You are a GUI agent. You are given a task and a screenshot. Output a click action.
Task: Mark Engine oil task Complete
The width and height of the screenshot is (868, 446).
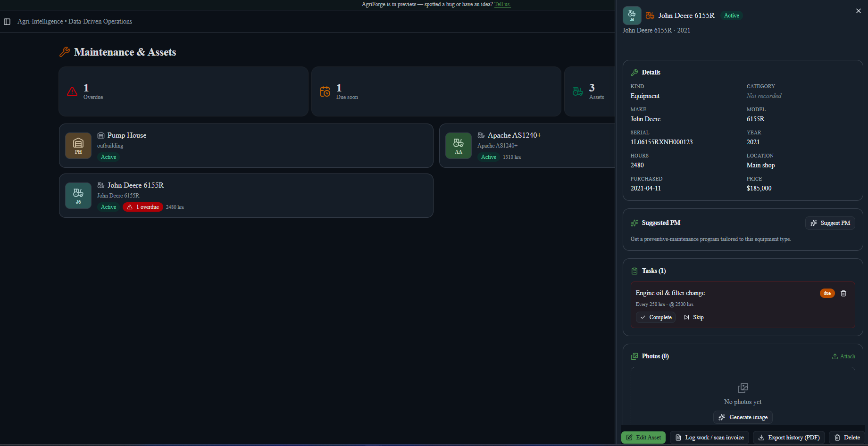pyautogui.click(x=656, y=317)
